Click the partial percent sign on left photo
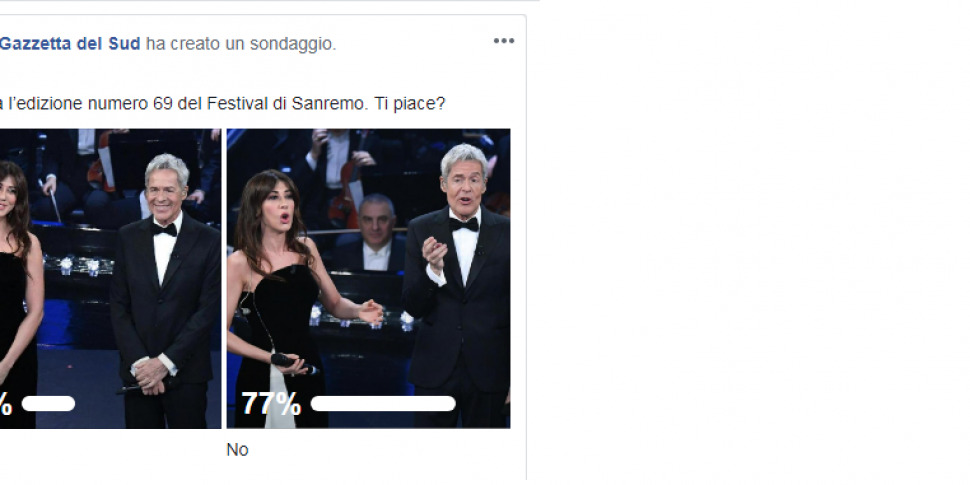Screen dimensions: 970x485 tap(5, 404)
